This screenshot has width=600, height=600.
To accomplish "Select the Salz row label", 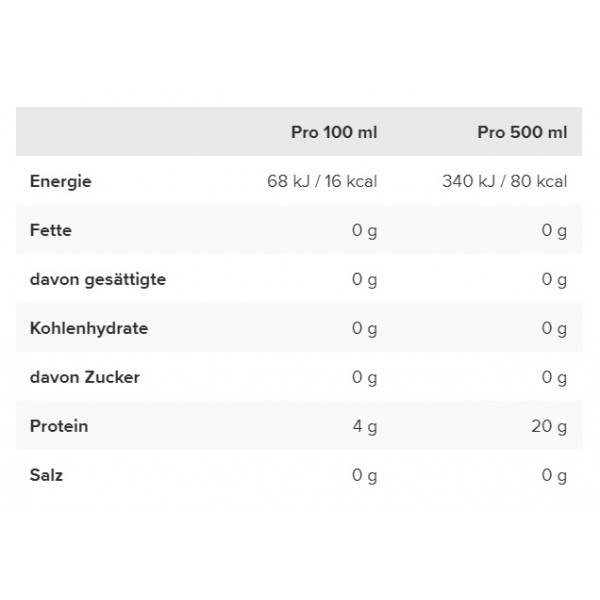I will coord(46,475).
